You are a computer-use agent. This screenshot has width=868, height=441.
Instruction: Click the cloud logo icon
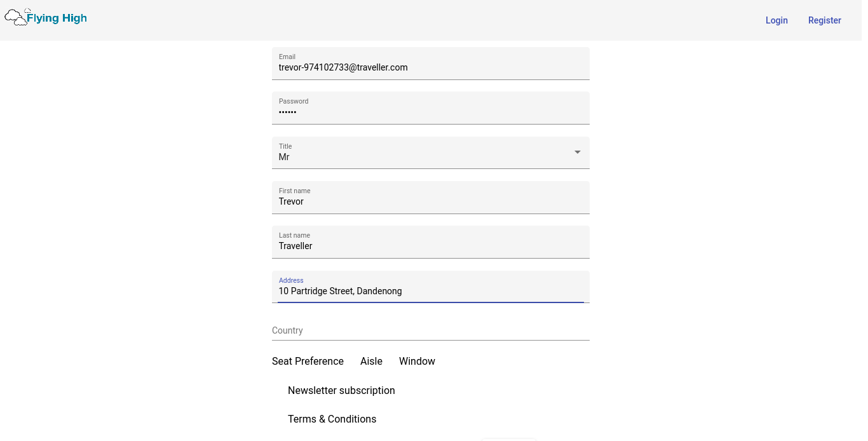(16, 18)
